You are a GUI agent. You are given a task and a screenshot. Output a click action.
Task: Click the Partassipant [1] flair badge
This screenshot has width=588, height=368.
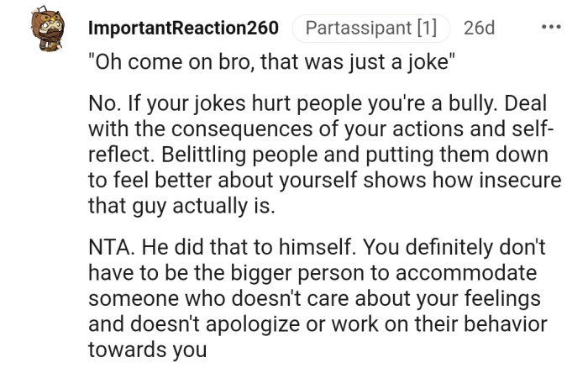(370, 28)
